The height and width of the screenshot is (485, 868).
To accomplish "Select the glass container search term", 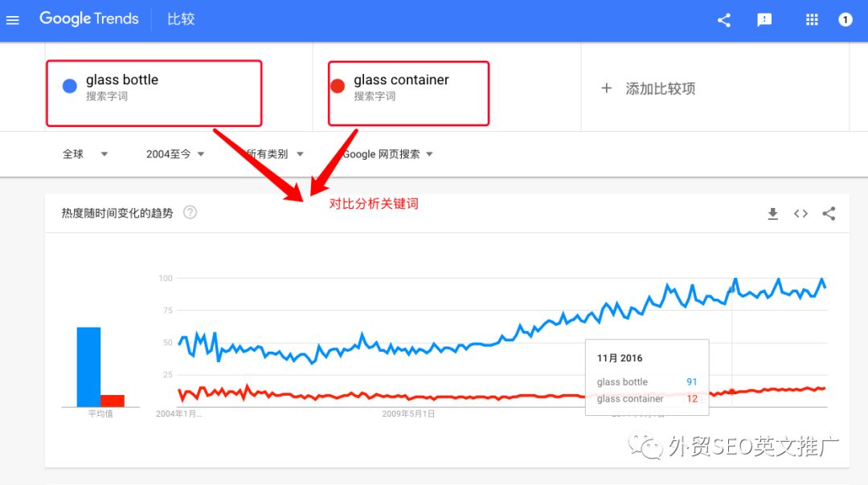I will pyautogui.click(x=401, y=80).
